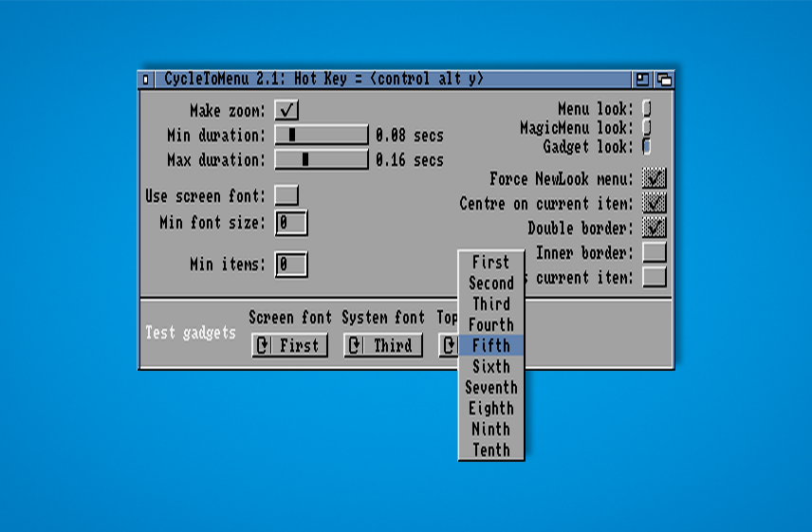Choose Eighth from the popup list

coord(490,408)
